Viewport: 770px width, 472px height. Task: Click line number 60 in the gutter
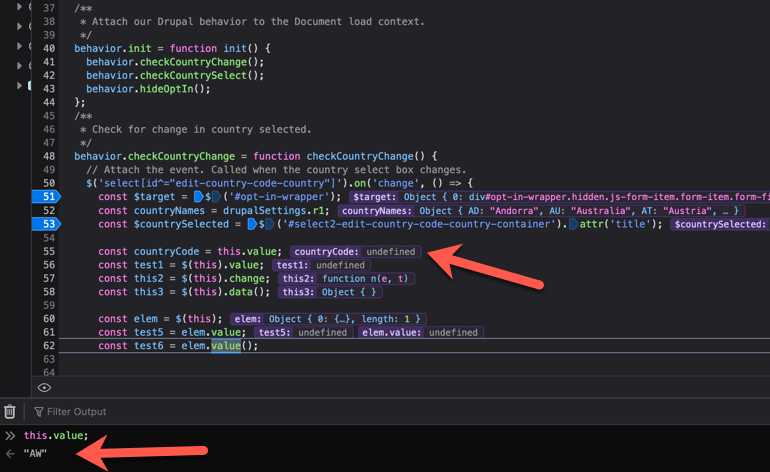[x=49, y=319]
